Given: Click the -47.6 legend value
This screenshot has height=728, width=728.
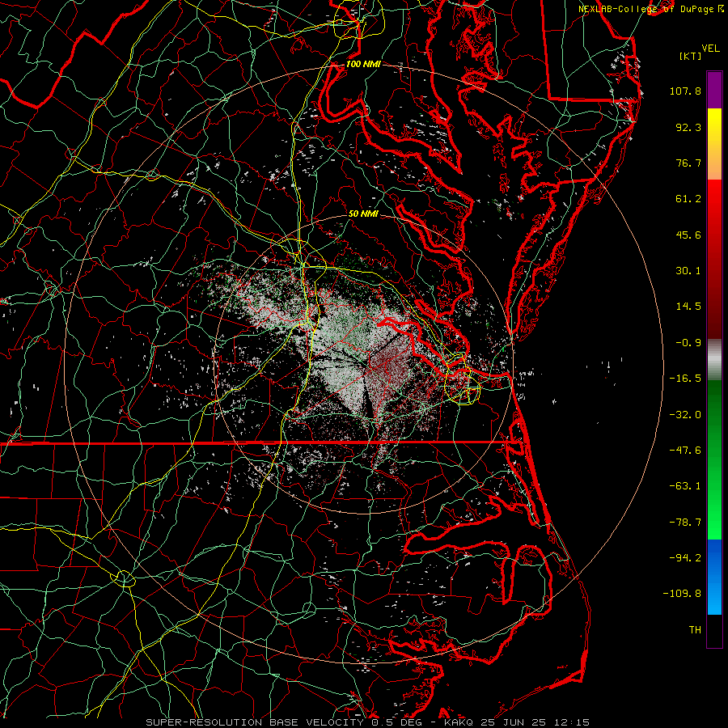Looking at the screenshot, I should pyautogui.click(x=685, y=451).
